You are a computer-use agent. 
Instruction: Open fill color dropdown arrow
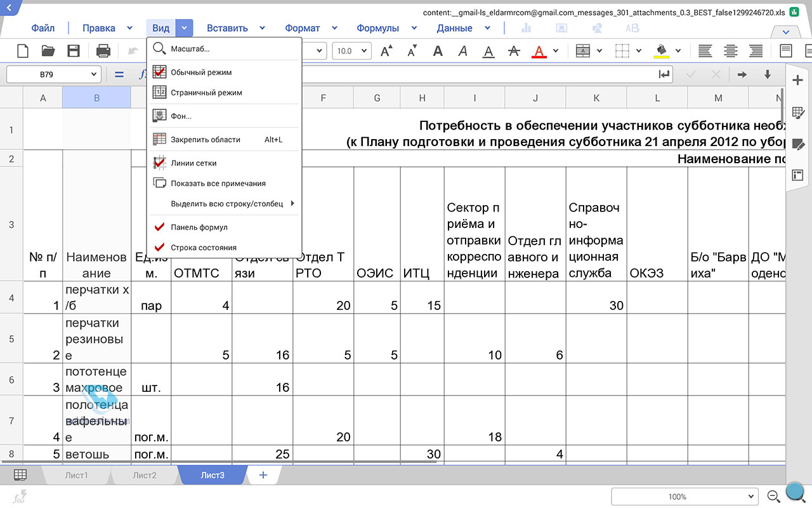[x=678, y=51]
